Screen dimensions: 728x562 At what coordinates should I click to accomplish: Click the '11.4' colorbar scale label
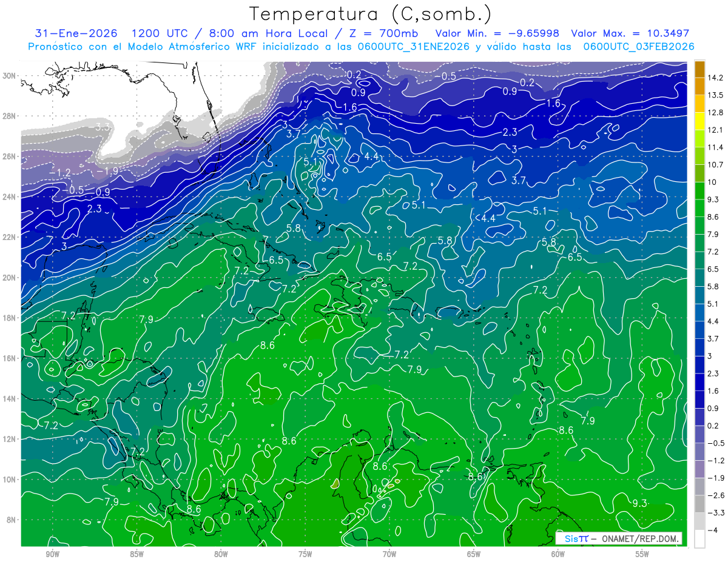716,147
